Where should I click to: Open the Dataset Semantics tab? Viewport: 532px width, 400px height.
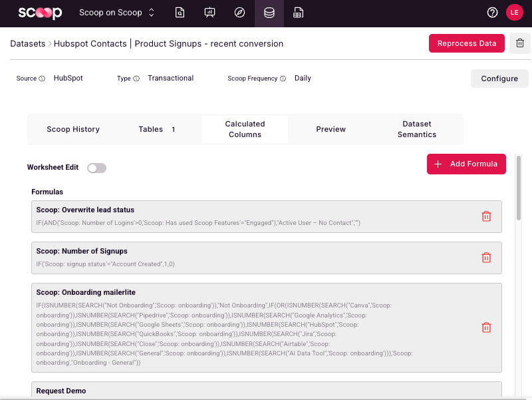(x=417, y=129)
